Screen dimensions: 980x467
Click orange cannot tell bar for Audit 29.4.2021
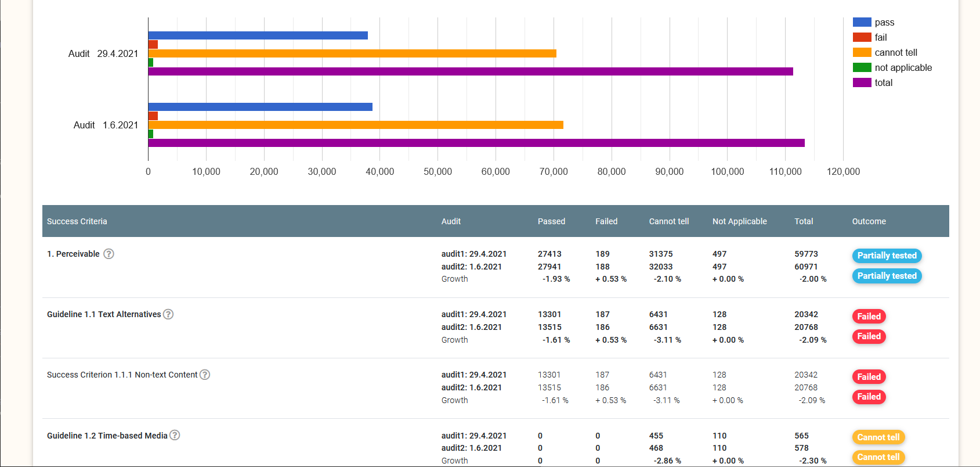pos(352,53)
